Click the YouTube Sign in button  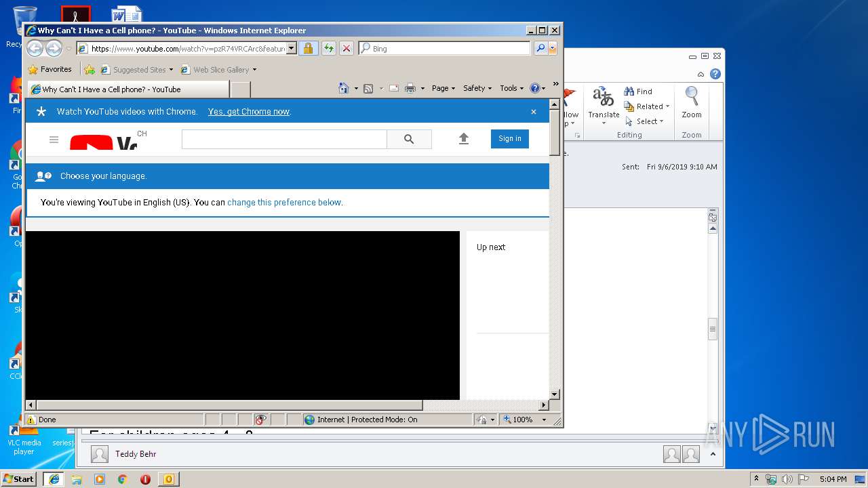[x=510, y=138]
